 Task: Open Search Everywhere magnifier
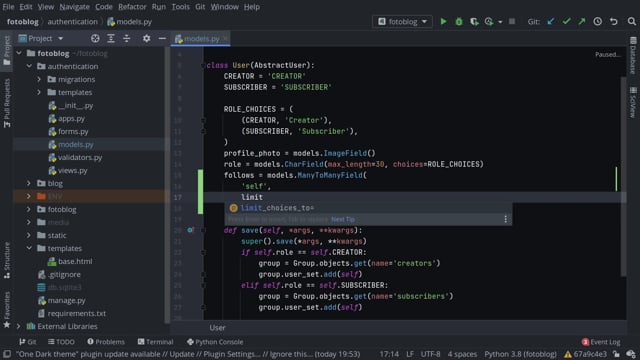(x=631, y=22)
